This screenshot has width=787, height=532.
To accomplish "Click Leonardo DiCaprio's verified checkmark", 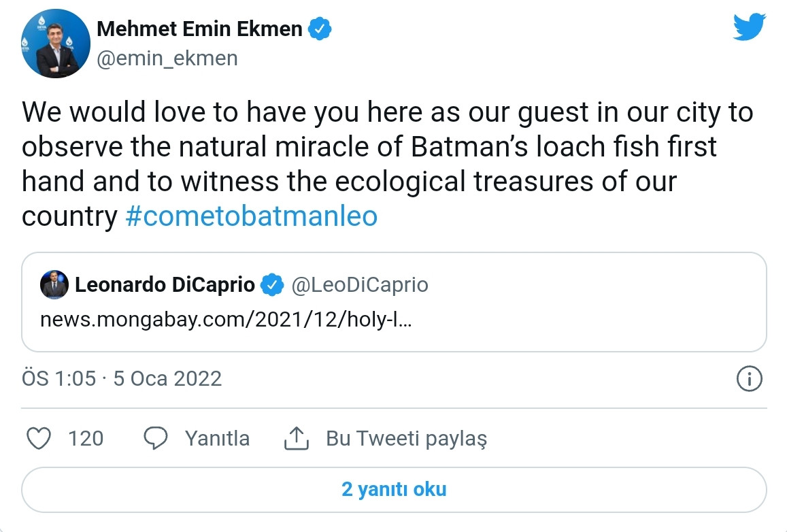I will point(272,286).
